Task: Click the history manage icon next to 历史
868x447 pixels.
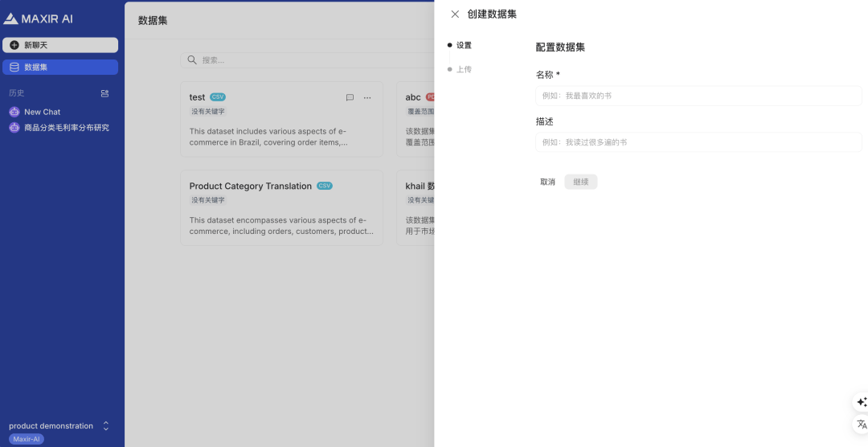Action: point(104,93)
